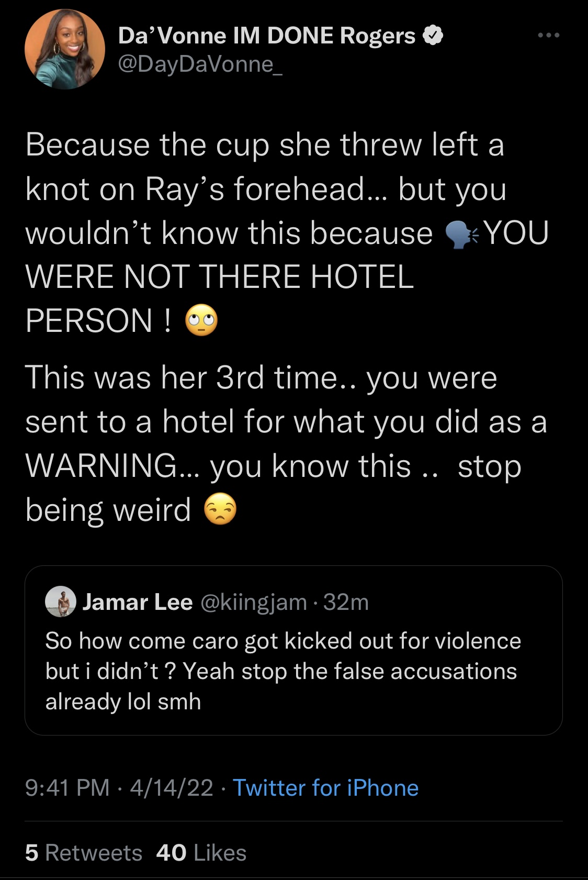Tap the speaking head emoji before YOU
Image resolution: width=588 pixels, height=880 pixels.
(461, 234)
